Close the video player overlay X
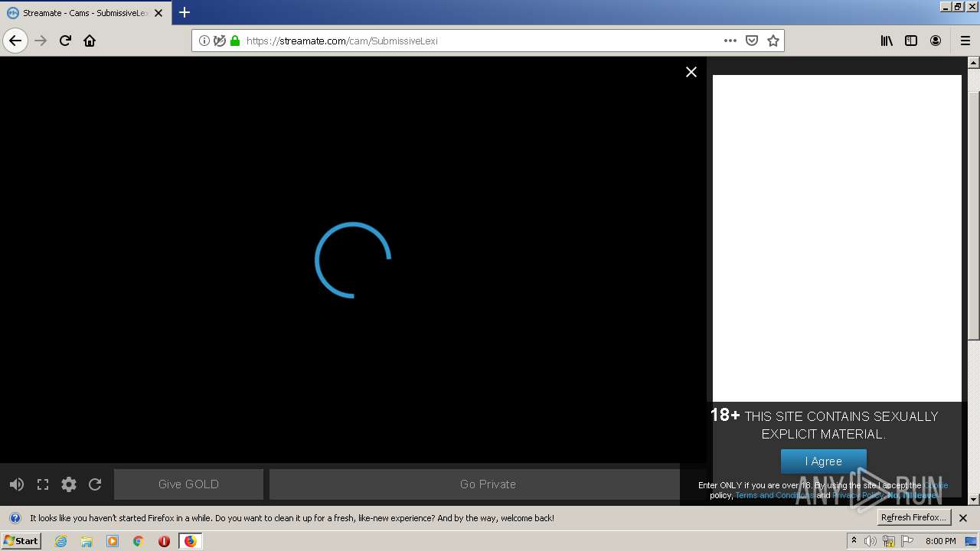980x551 pixels. tap(691, 72)
